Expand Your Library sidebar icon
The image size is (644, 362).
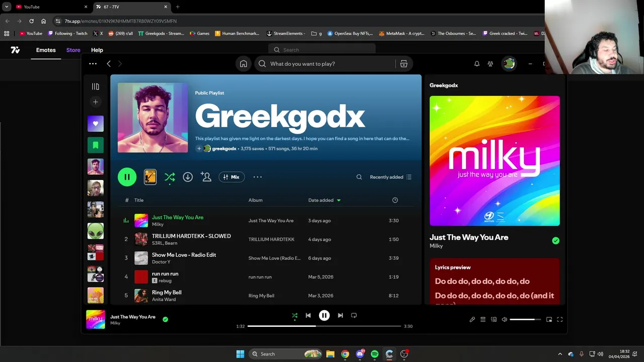tap(96, 86)
